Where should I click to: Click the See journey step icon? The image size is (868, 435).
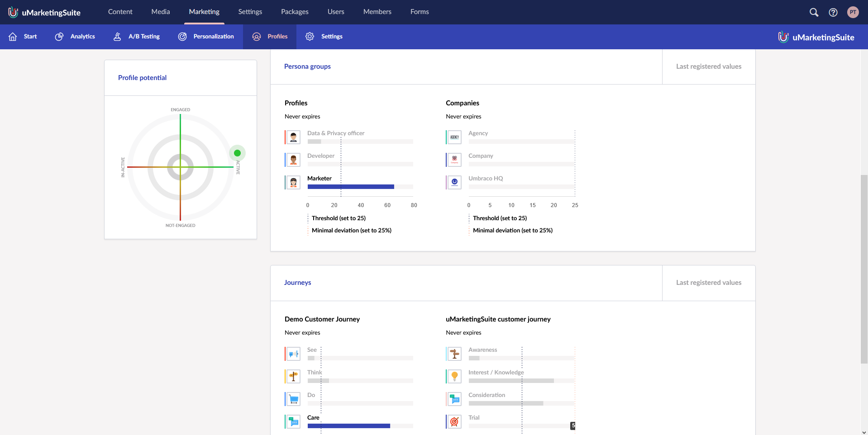click(x=293, y=354)
